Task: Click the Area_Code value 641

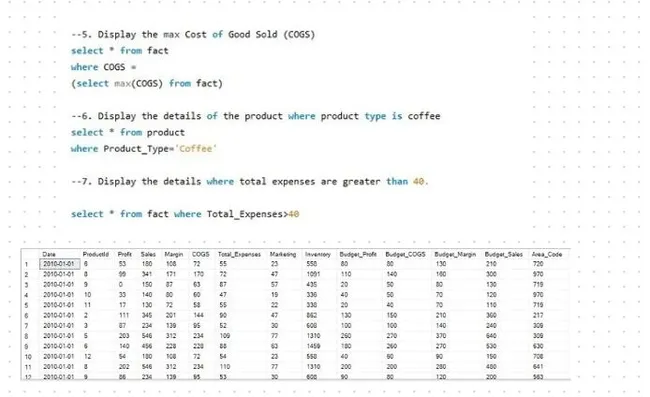Action: [538, 367]
